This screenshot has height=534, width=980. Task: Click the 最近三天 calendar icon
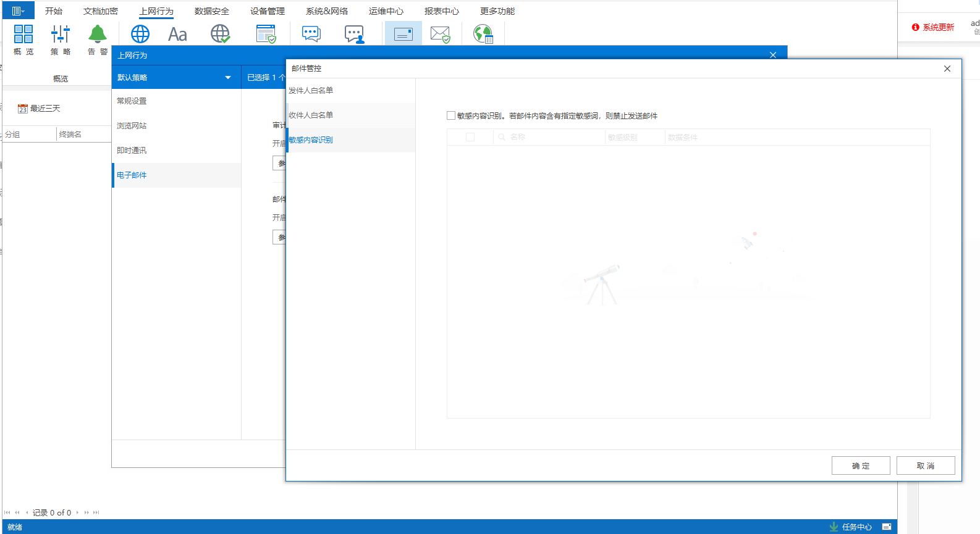(x=23, y=109)
